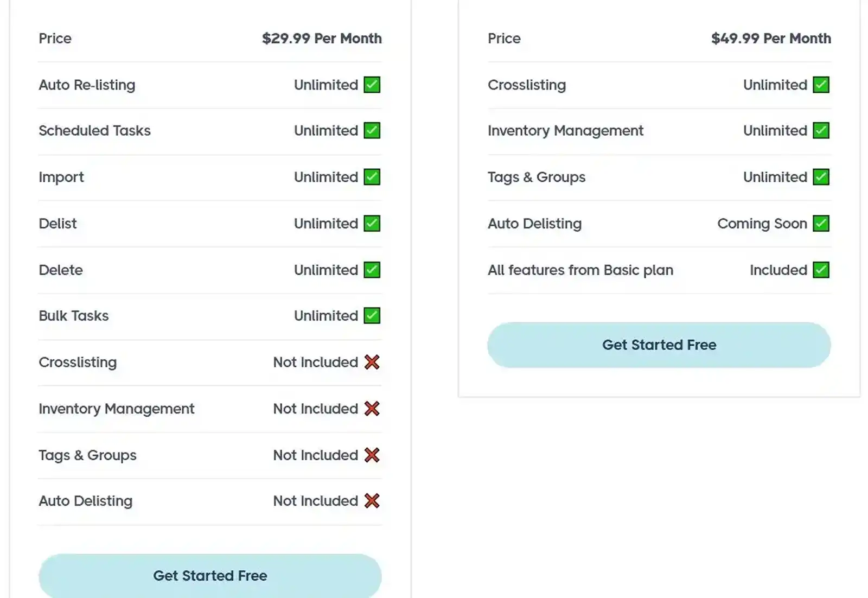The height and width of the screenshot is (598, 868).
Task: Click the red X beside Tags & Groups
Action: point(372,455)
